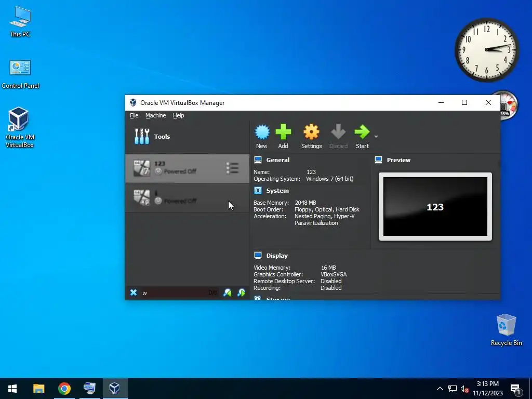Select Oracle VM VirtualBox desktop shortcut

tap(20, 127)
